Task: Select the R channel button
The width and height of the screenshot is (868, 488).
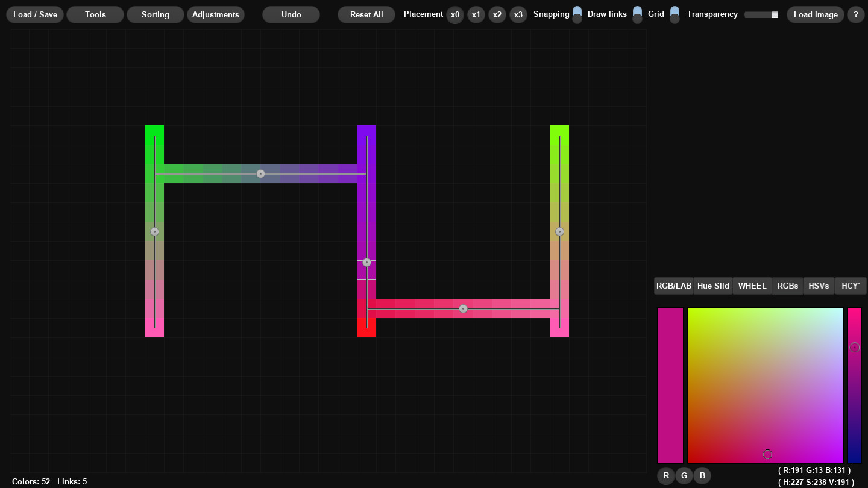Action: click(x=666, y=475)
